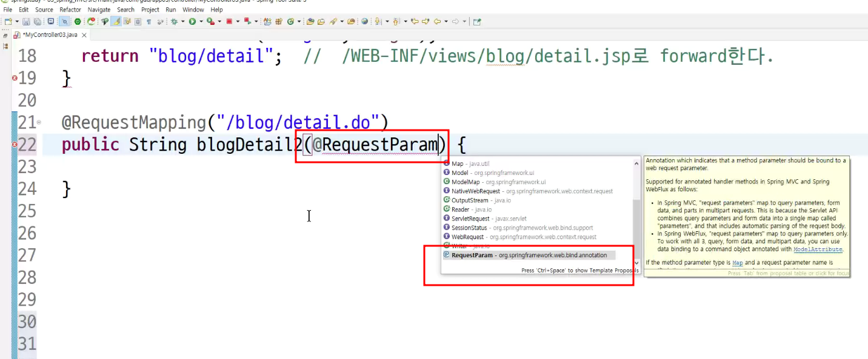Expand the Debug configurations dropdown

click(183, 21)
